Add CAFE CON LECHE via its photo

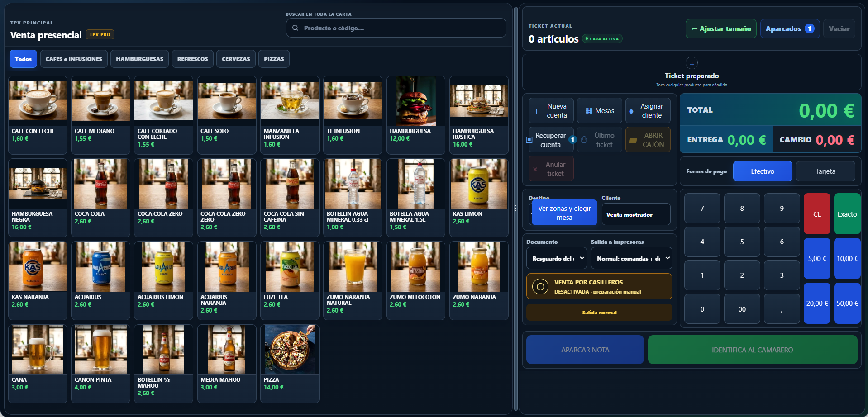coord(38,100)
